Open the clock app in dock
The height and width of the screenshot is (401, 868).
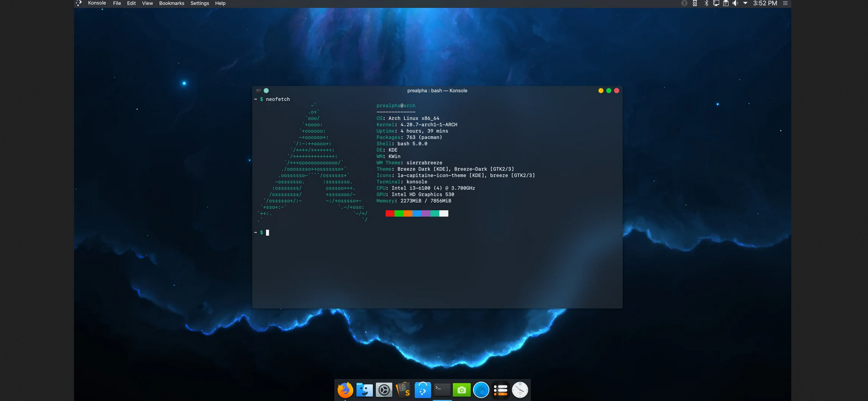(x=520, y=390)
